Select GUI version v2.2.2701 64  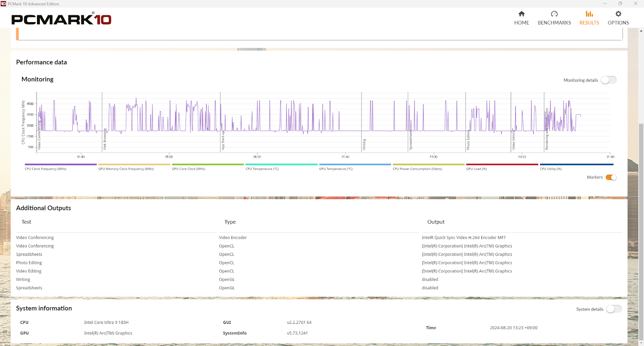[x=299, y=323]
